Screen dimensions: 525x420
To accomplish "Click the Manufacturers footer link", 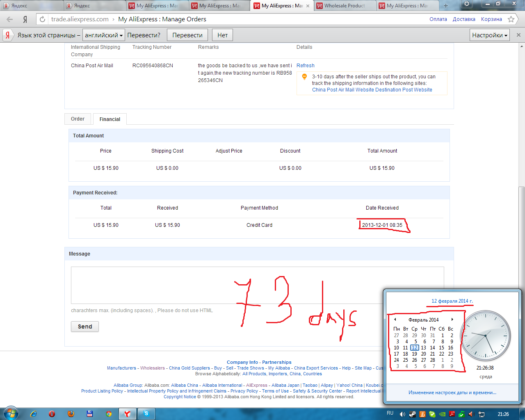I will click(121, 368).
